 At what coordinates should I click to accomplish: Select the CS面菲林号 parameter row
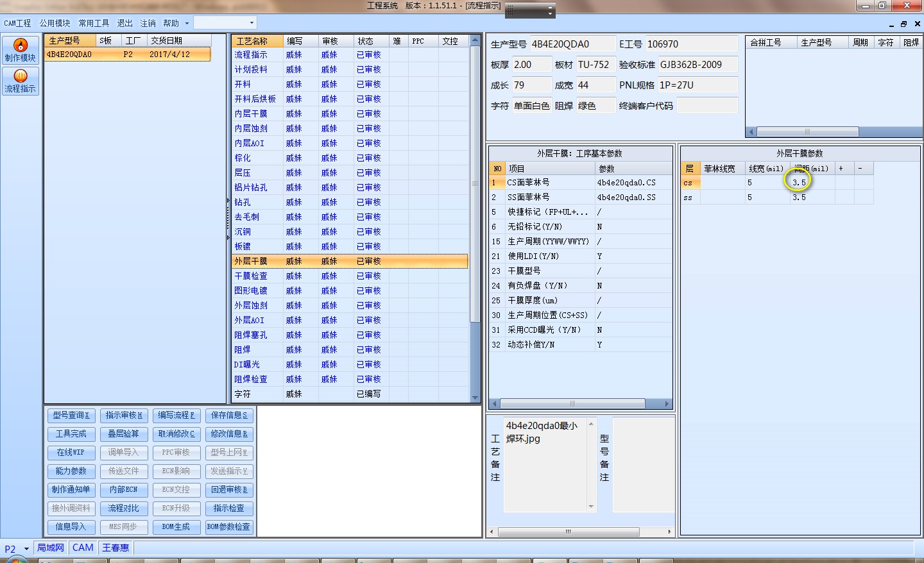(x=580, y=183)
